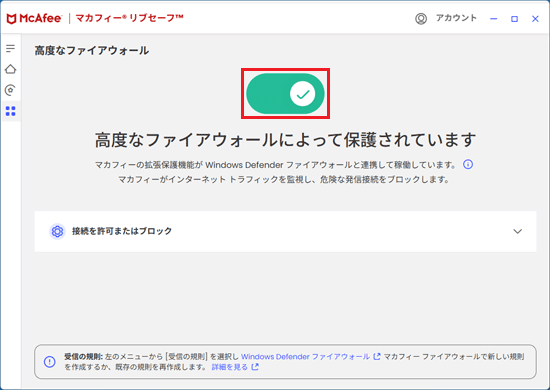Click the info icon after Windows Defender description

pyautogui.click(x=468, y=164)
